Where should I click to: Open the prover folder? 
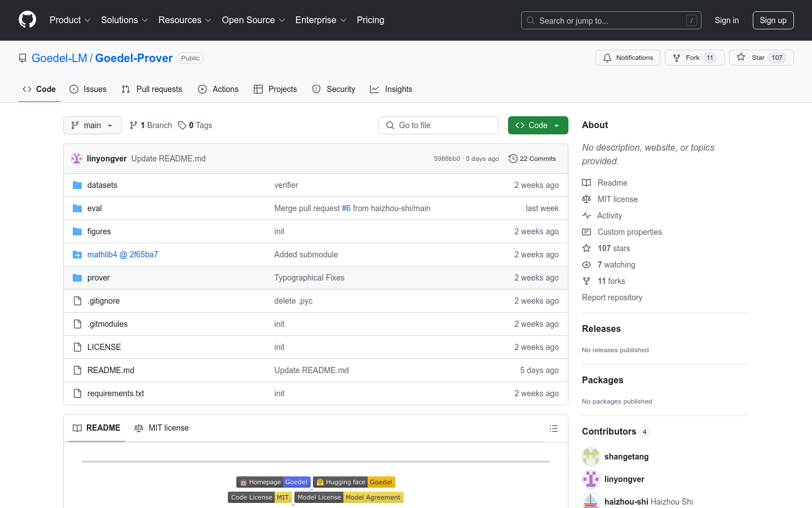click(99, 278)
